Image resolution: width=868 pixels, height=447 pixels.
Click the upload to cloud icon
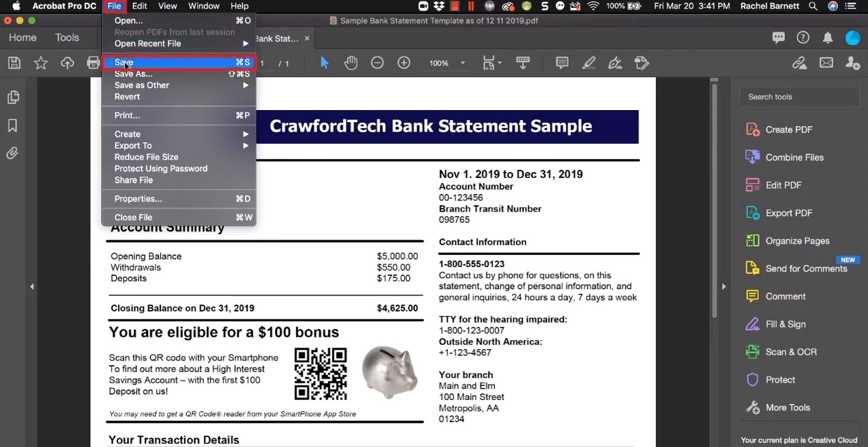[x=67, y=63]
